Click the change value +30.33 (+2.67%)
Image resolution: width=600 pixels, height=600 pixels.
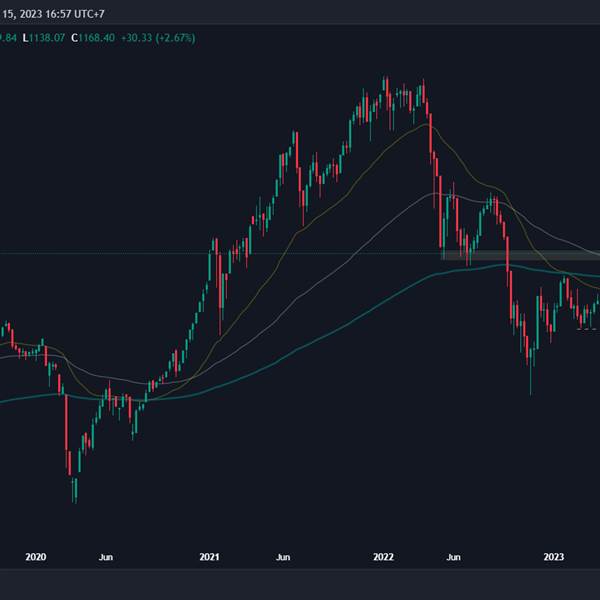coord(158,38)
